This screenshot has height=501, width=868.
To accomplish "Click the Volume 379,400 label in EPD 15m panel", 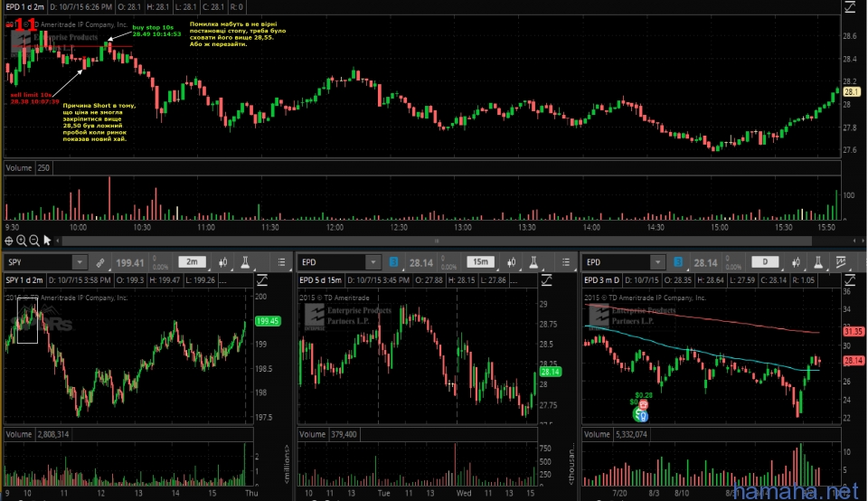I will (x=327, y=435).
